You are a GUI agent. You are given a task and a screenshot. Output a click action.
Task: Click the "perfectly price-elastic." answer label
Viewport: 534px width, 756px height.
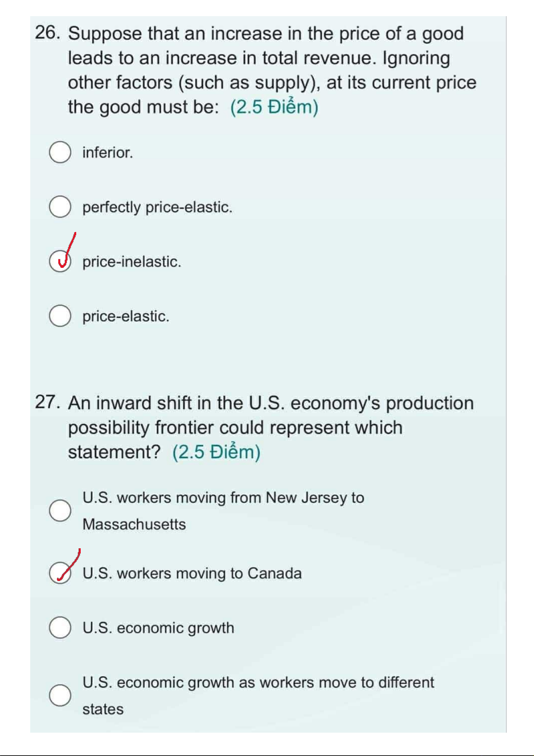coord(157,207)
